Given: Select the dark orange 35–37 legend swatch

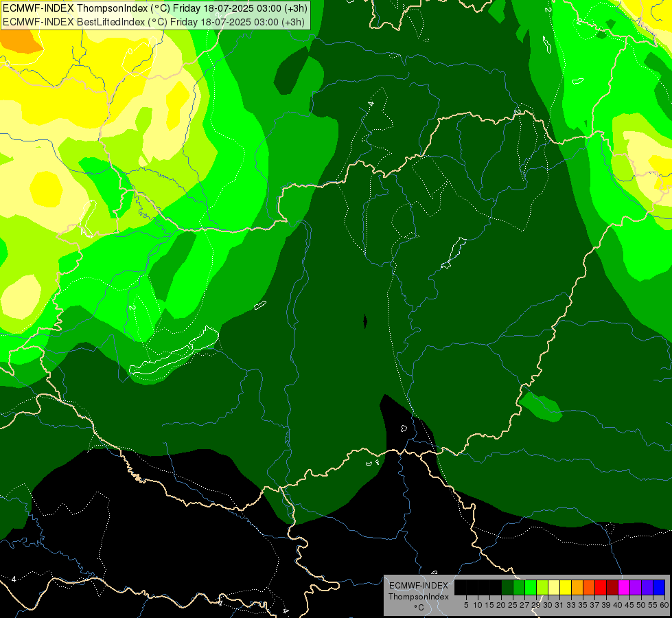Looking at the screenshot, I should coord(589,587).
